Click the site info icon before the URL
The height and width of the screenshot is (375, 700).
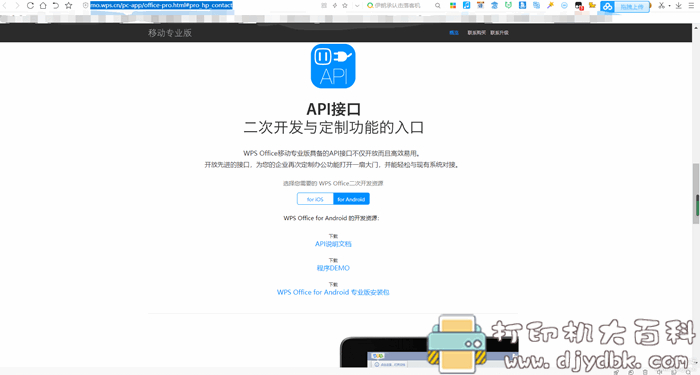tap(85, 5)
